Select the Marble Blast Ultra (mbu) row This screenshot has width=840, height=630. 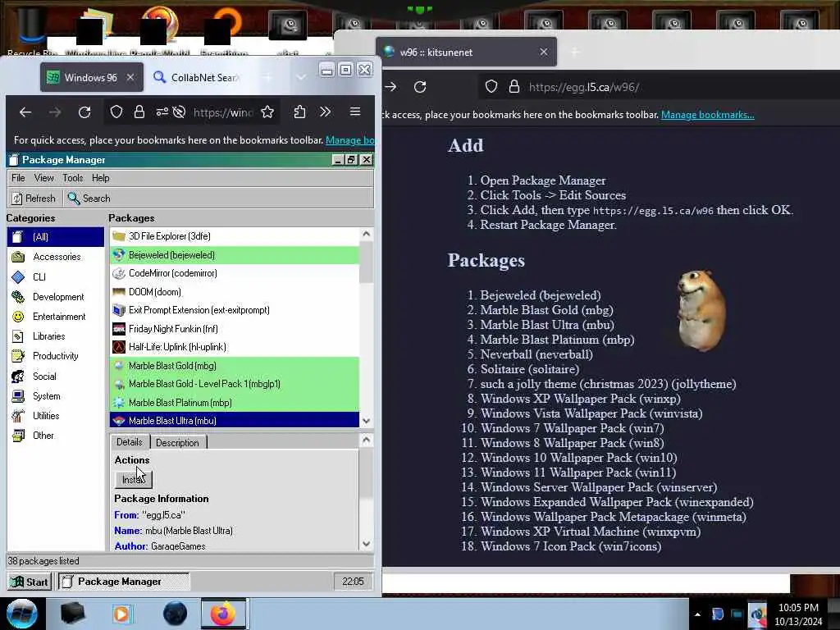pos(234,421)
